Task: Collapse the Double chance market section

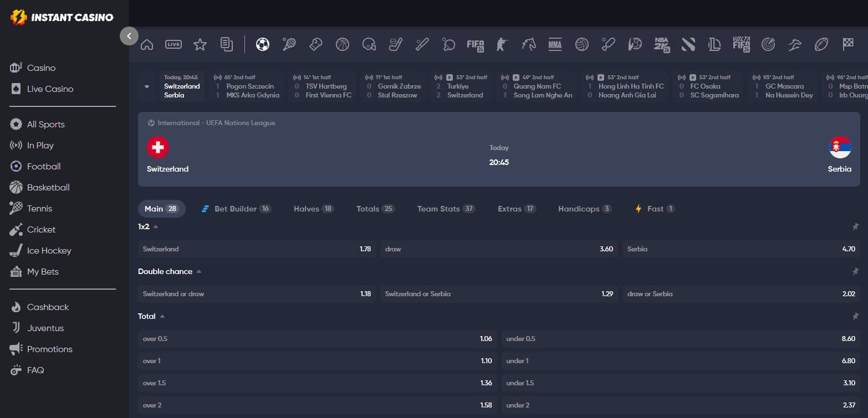Action: (199, 272)
